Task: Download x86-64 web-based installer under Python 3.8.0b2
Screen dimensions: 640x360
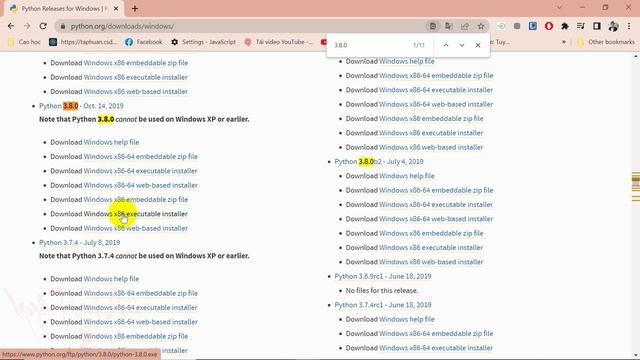Action: (436, 219)
